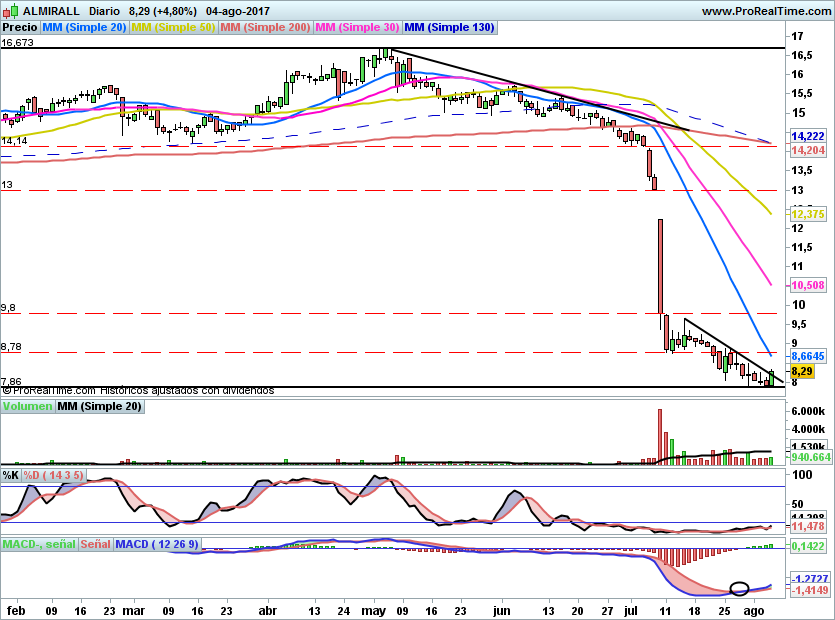Click the jun label on the time axis
835x620 pixels.
click(501, 611)
